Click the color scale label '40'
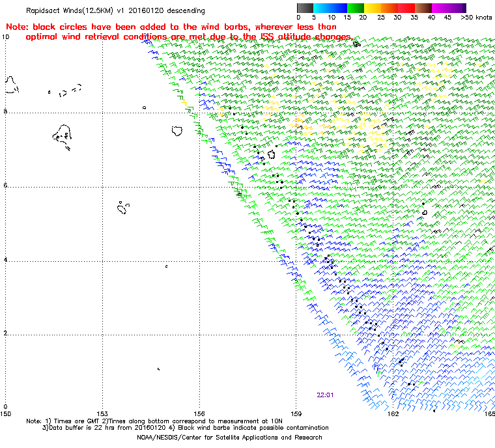This screenshot has height=448, width=495. coord(431,18)
